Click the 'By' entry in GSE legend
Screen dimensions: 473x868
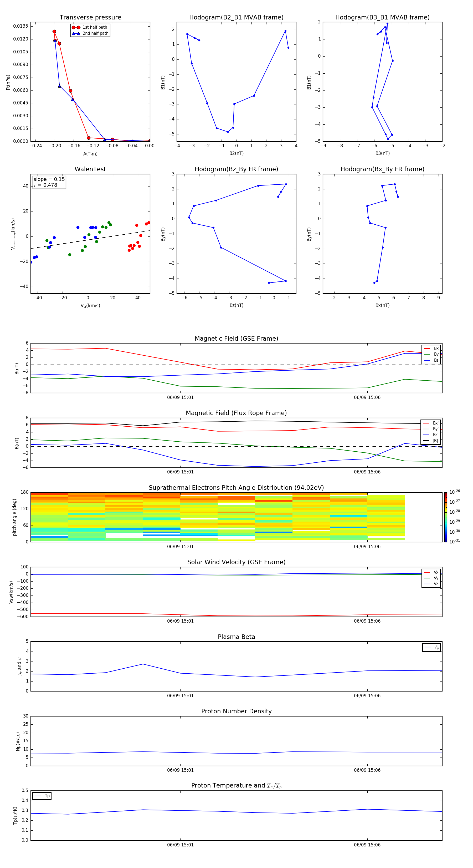click(x=431, y=354)
